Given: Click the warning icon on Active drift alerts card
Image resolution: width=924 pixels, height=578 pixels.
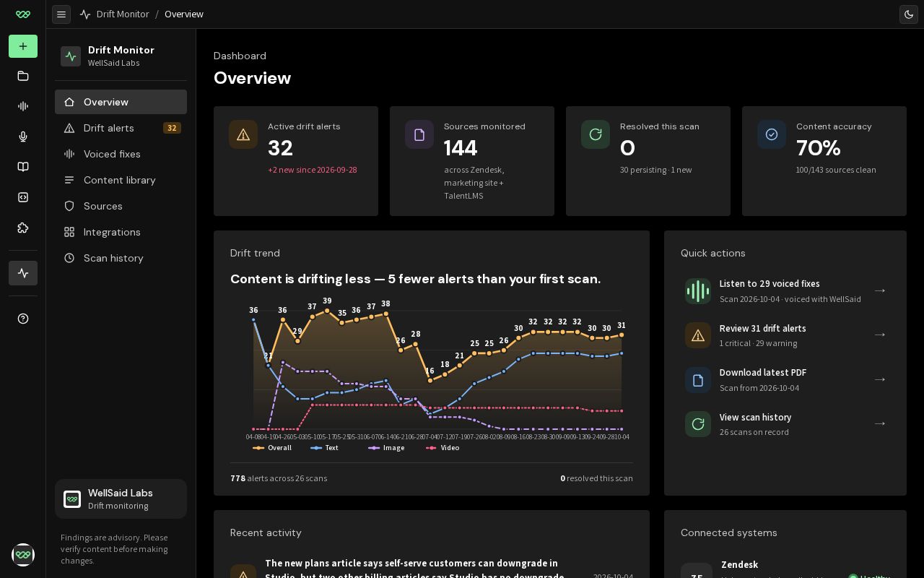Looking at the screenshot, I should [x=243, y=134].
